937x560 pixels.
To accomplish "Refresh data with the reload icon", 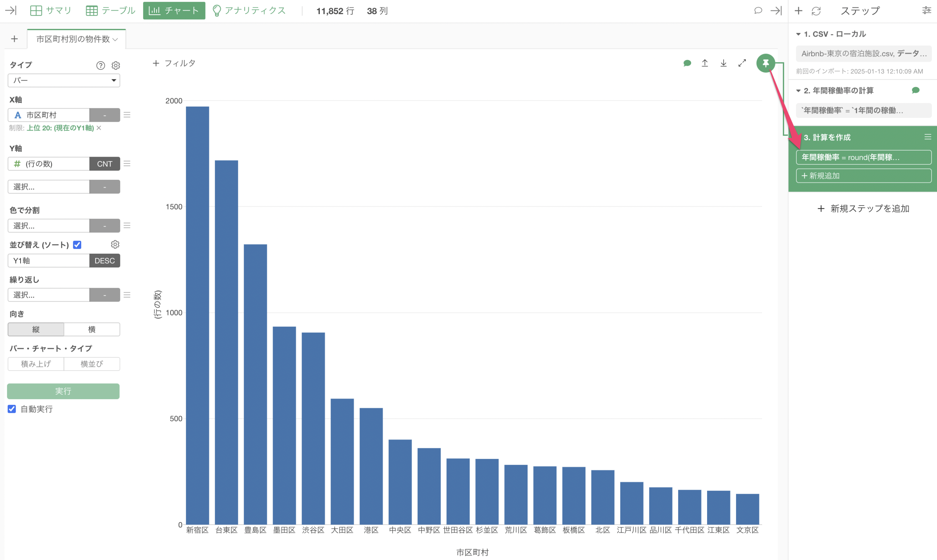I will coord(816,11).
